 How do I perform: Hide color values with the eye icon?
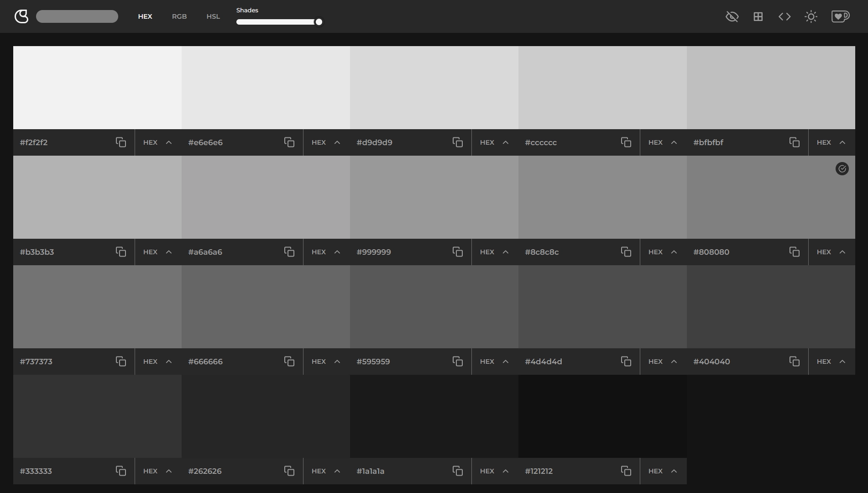click(x=732, y=16)
